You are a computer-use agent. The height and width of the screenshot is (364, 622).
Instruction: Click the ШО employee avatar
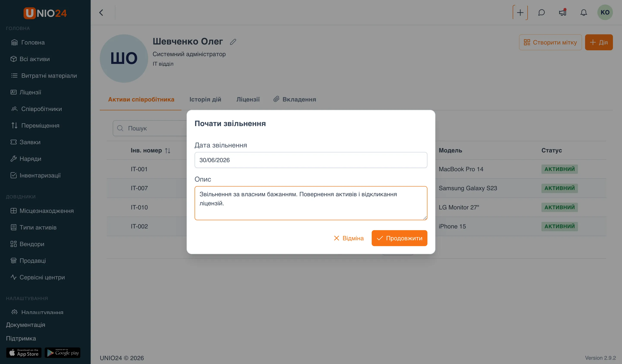click(x=124, y=59)
